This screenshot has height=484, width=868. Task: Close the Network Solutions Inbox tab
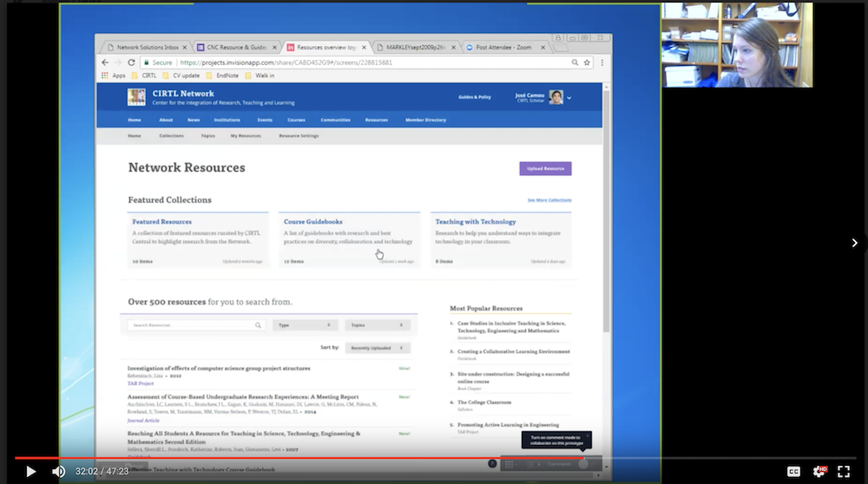tap(185, 48)
